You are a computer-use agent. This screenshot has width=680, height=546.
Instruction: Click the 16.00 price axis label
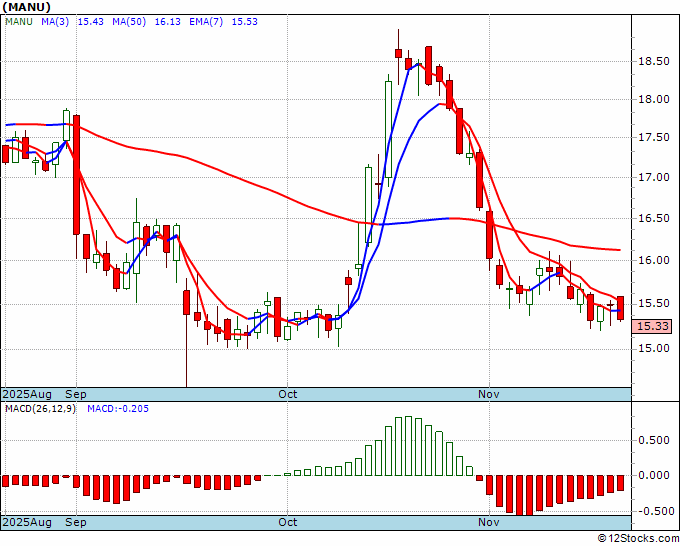pyautogui.click(x=654, y=260)
